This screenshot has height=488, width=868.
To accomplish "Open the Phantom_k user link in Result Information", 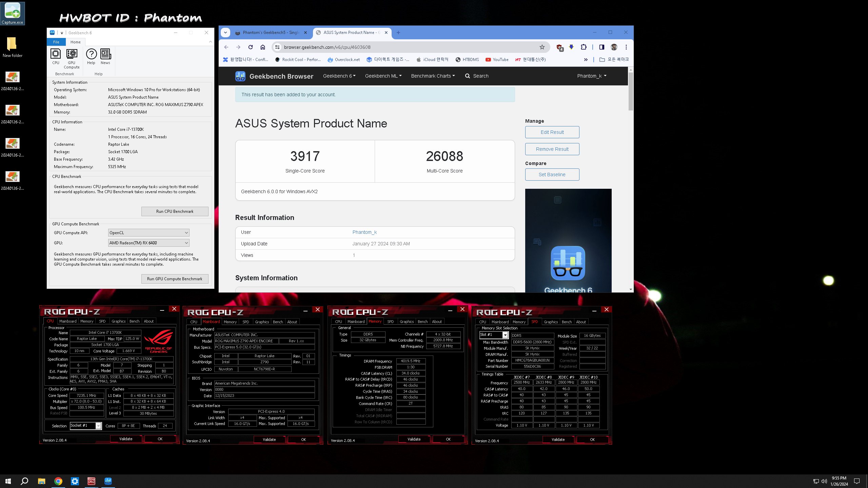I will [x=364, y=232].
